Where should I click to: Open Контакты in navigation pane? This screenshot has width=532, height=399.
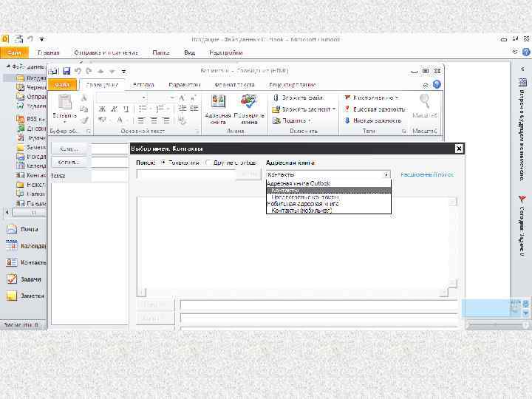26,262
